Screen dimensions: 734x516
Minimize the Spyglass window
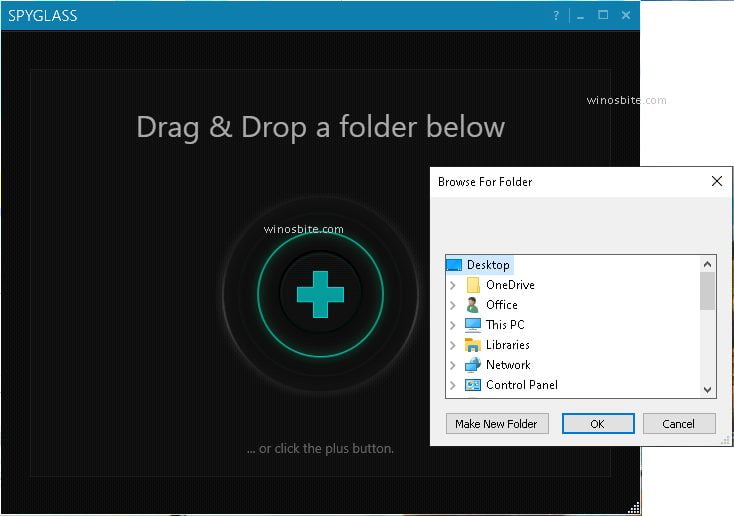[x=580, y=16]
